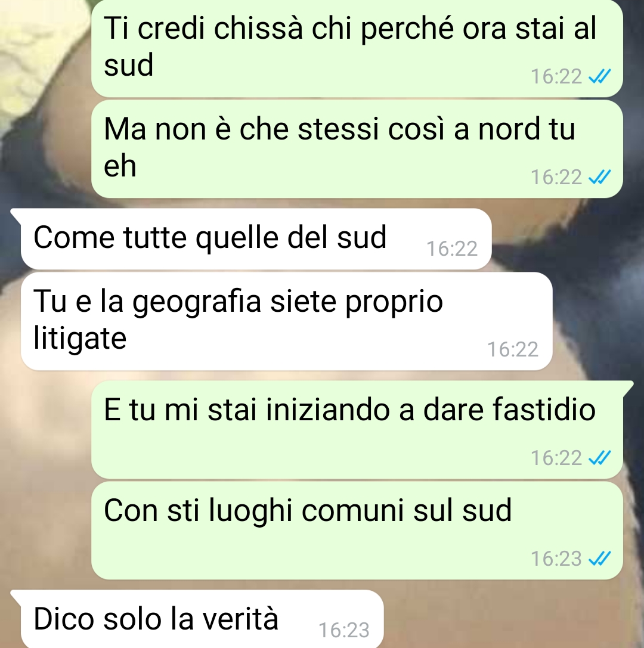Screen dimensions: 644x648
Task: Select the 'Ti credi chissà chi perché' message bubble
Action: (x=357, y=48)
